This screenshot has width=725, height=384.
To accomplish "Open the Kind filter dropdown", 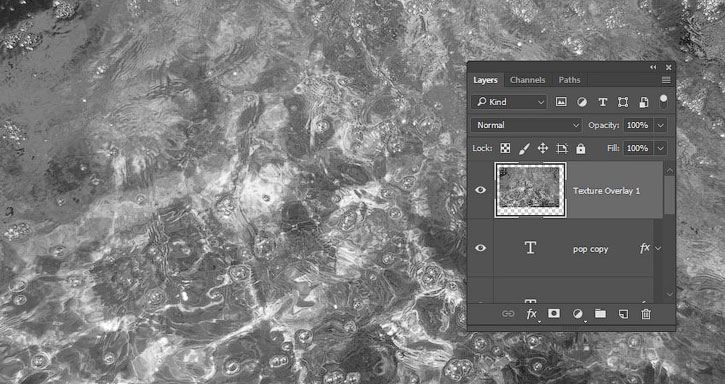I will [509, 102].
